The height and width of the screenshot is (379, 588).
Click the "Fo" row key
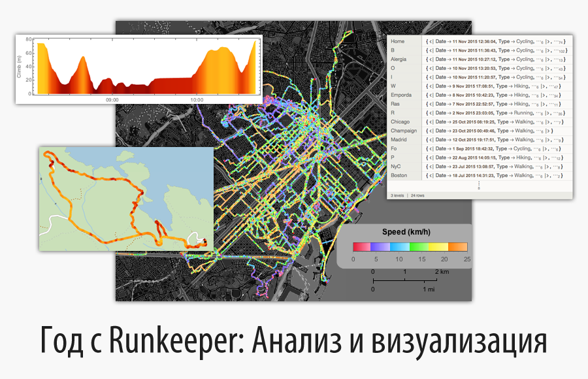[393, 148]
